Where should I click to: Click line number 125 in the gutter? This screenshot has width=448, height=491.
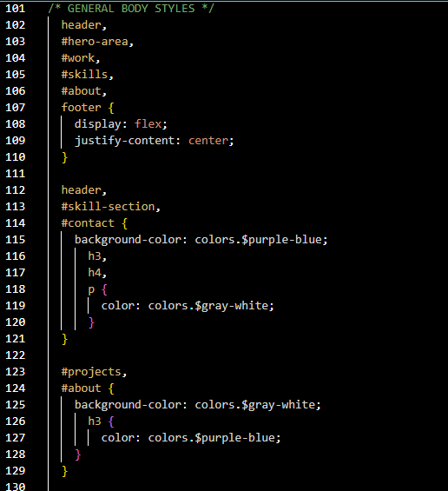coord(15,405)
